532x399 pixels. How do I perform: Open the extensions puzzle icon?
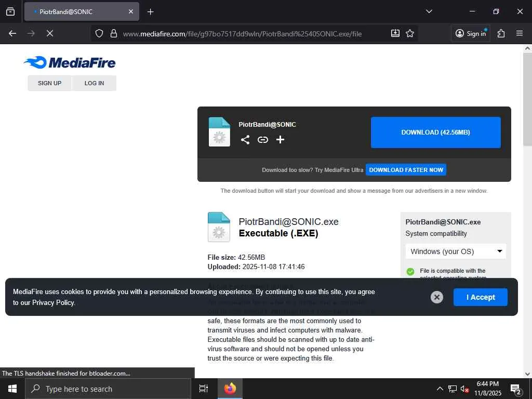pyautogui.click(x=501, y=33)
